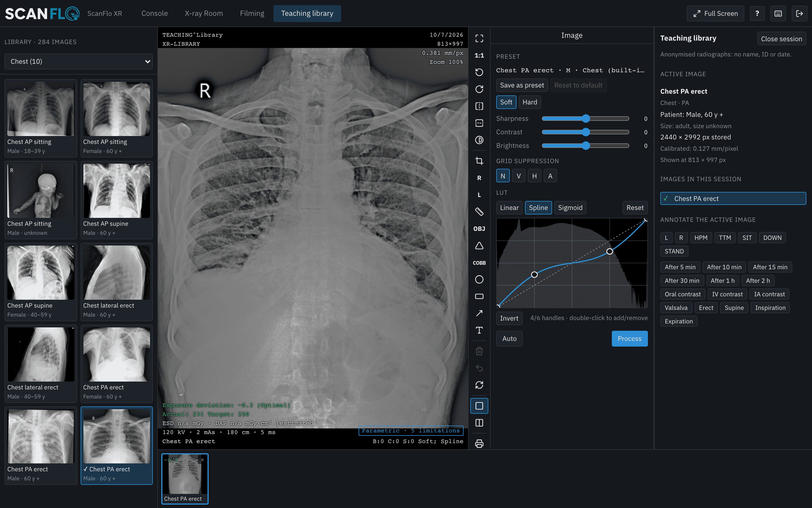Click the Process button
This screenshot has height=508, width=812.
click(630, 339)
